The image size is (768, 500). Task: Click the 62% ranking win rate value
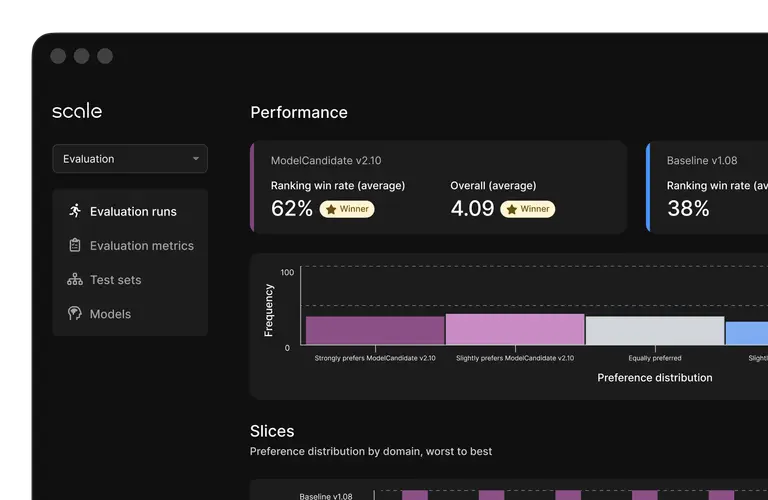pos(291,209)
